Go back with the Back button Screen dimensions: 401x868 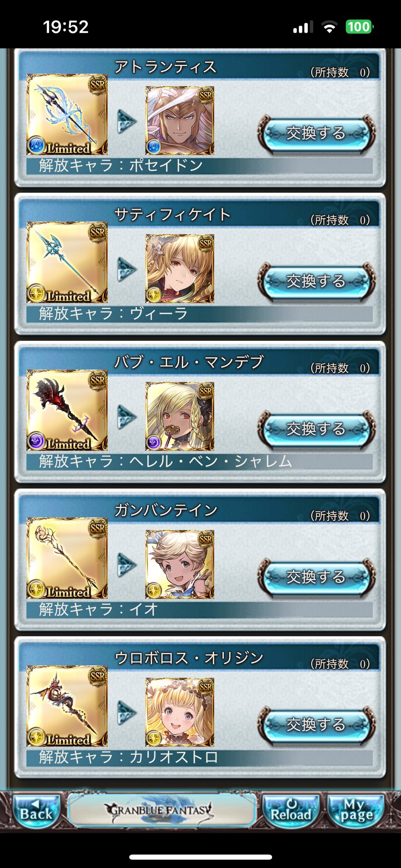[36, 810]
